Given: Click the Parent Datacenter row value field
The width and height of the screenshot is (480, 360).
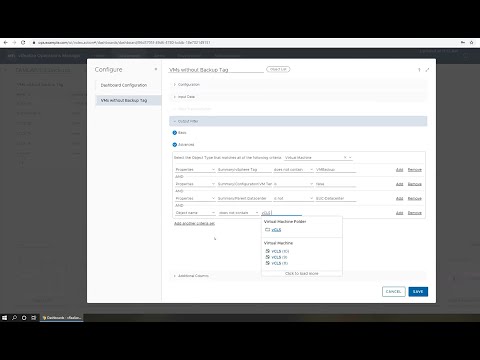Looking at the screenshot, I should 336,198.
